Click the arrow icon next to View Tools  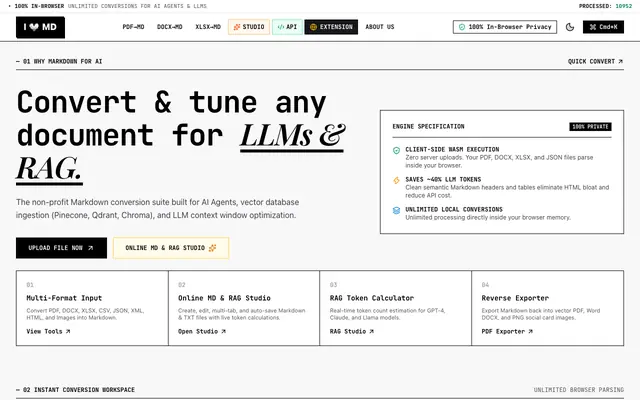[68, 331]
